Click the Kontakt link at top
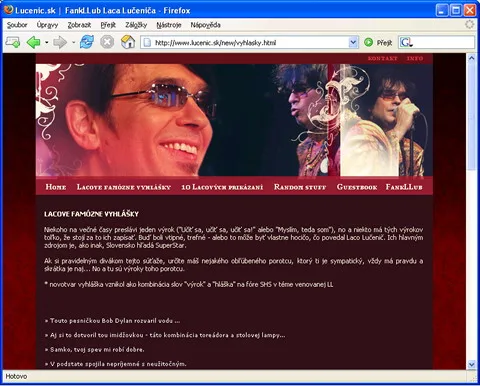The height and width of the screenshot is (386, 480). pos(382,58)
